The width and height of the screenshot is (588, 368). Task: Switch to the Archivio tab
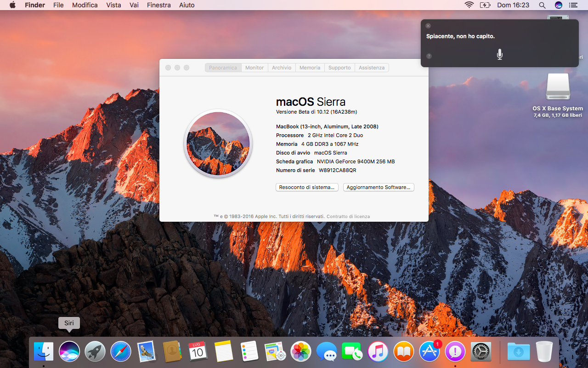[x=282, y=68]
